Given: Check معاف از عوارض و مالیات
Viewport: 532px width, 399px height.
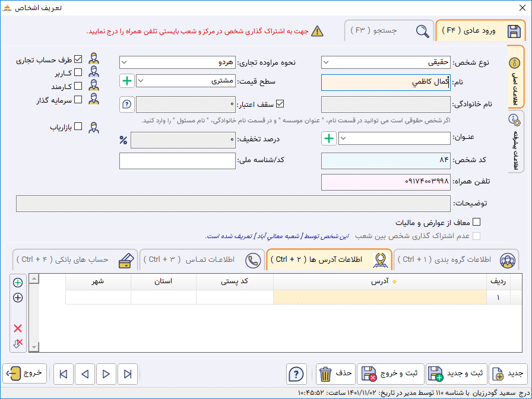Looking at the screenshot, I should point(476,222).
